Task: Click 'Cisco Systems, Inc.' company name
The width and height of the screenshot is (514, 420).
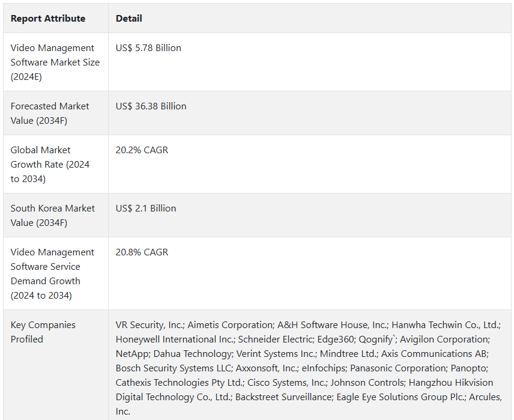Action: click(x=287, y=383)
